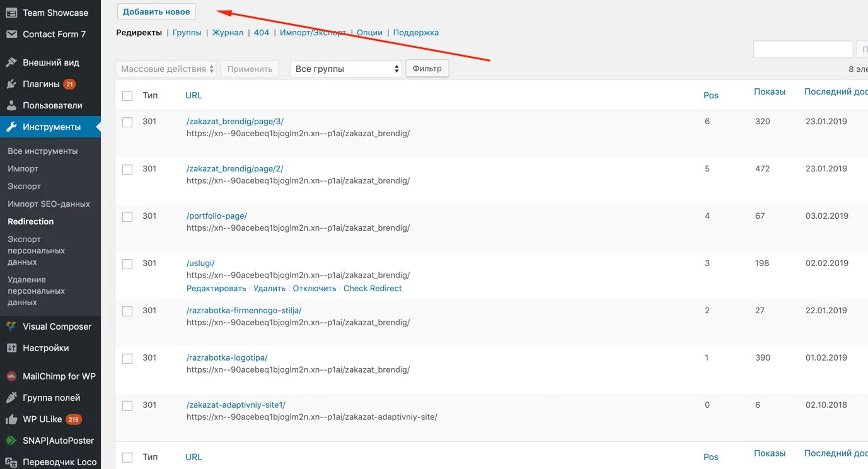
Task: Click the MailChimp for WP icon
Action: pyautogui.click(x=11, y=376)
